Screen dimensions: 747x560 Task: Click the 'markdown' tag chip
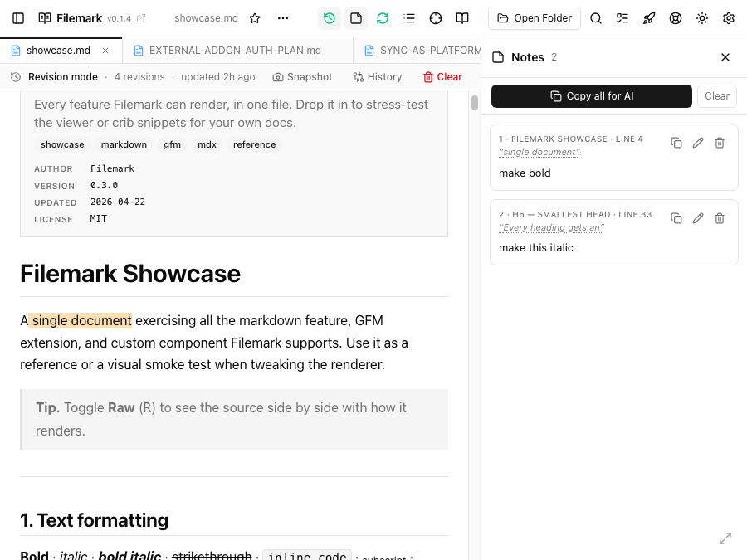[x=124, y=144]
